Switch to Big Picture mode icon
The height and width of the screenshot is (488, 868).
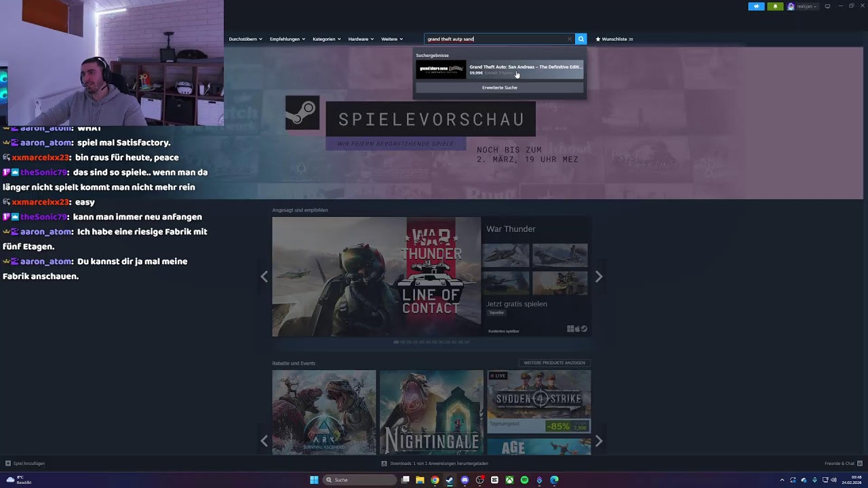827,6
